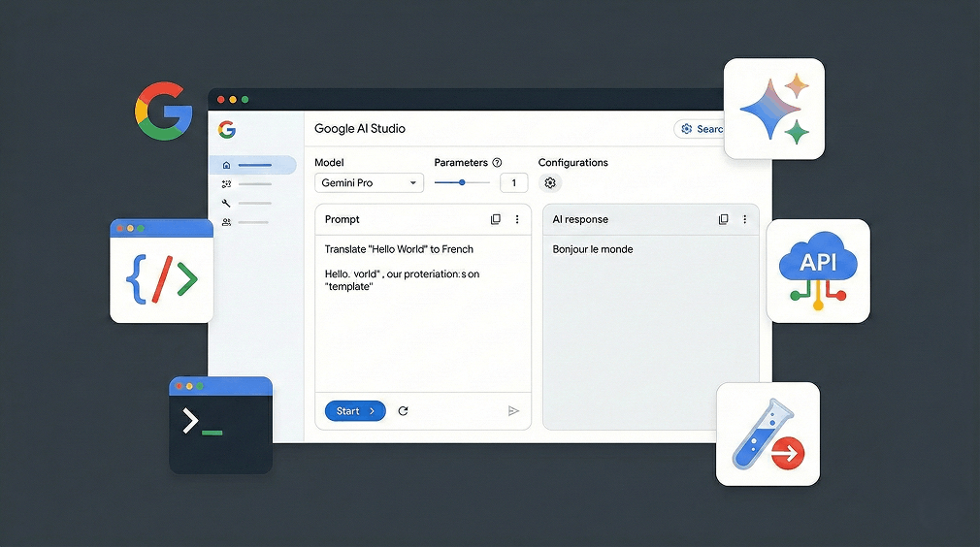
Task: Click the refresh icon beside Start
Action: 403,411
